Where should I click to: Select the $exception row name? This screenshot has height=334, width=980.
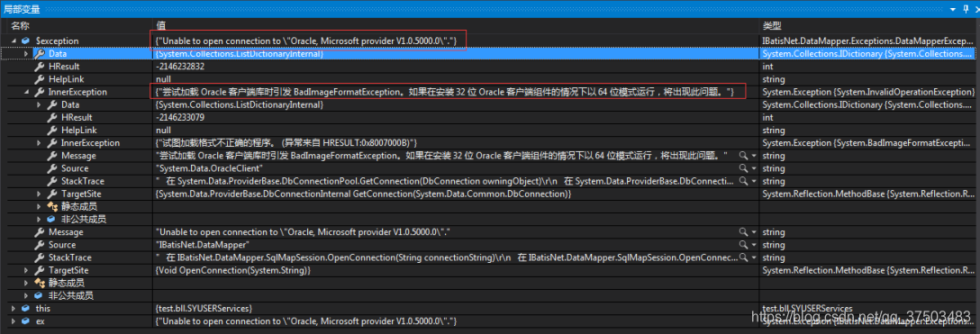pyautogui.click(x=58, y=41)
